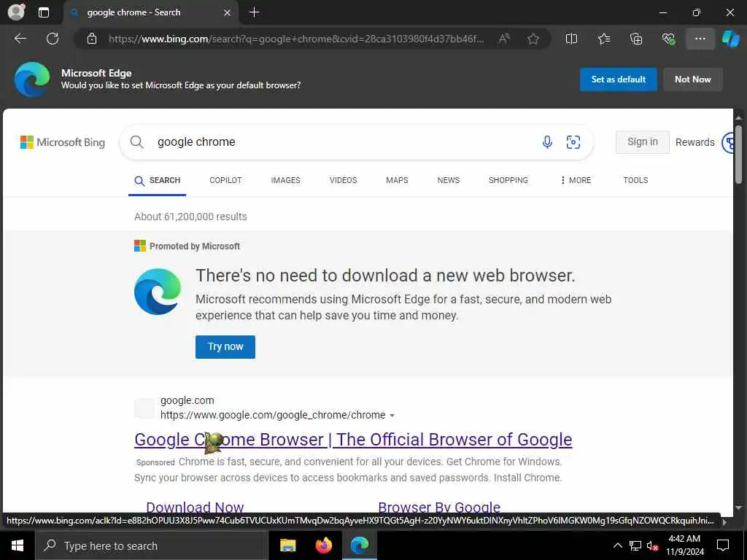Open the network tray icon
The height and width of the screenshot is (560, 747).
[x=635, y=545]
